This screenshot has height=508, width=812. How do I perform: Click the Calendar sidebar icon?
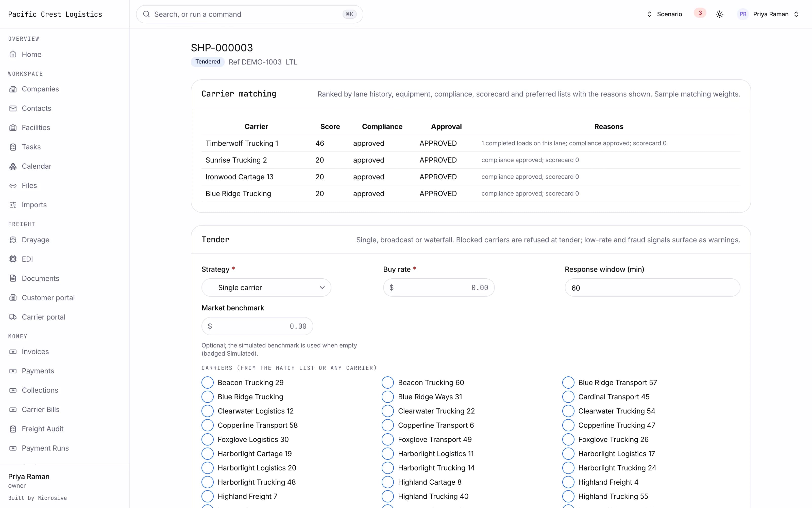click(13, 166)
